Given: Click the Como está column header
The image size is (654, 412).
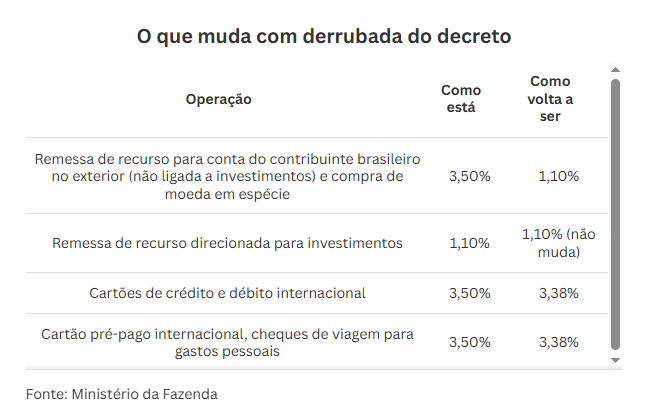Looking at the screenshot, I should tap(461, 99).
